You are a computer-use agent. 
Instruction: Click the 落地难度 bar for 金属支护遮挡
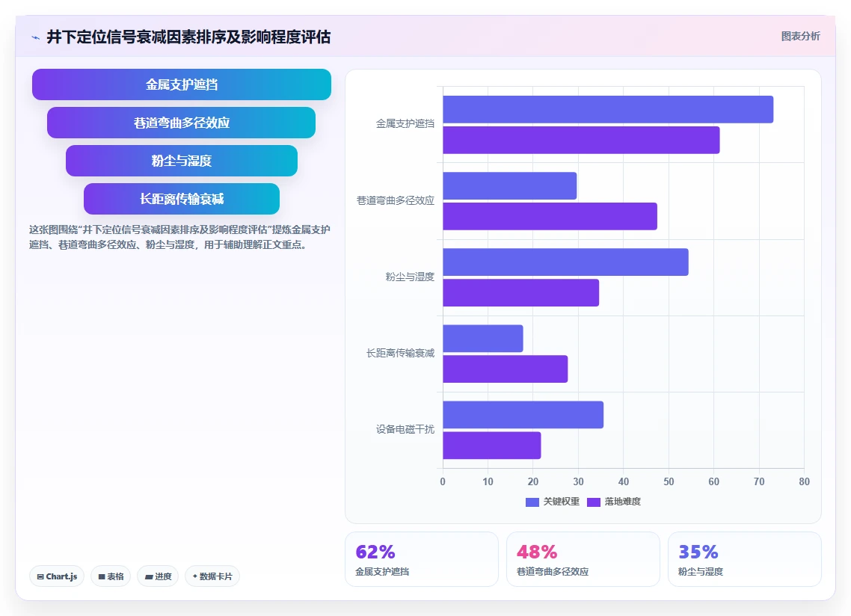coord(581,140)
